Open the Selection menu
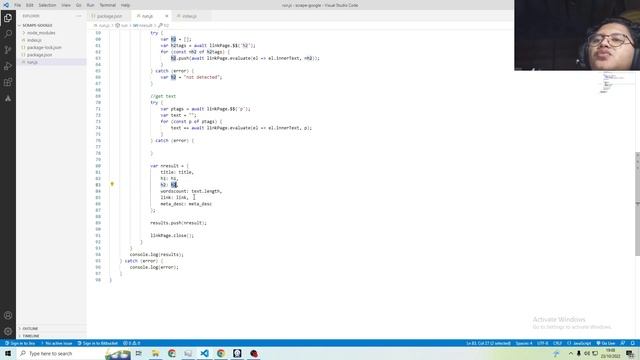Image resolution: width=640 pixels, height=360 pixels. click(x=47, y=5)
